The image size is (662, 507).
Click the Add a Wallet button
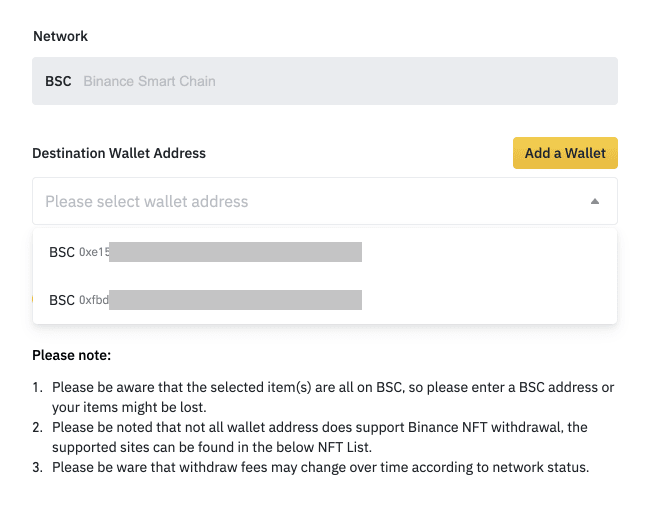565,153
